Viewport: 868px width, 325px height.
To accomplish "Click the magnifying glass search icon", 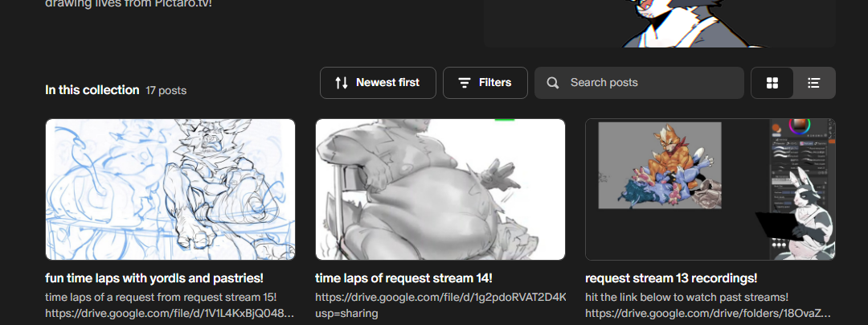I will point(552,83).
